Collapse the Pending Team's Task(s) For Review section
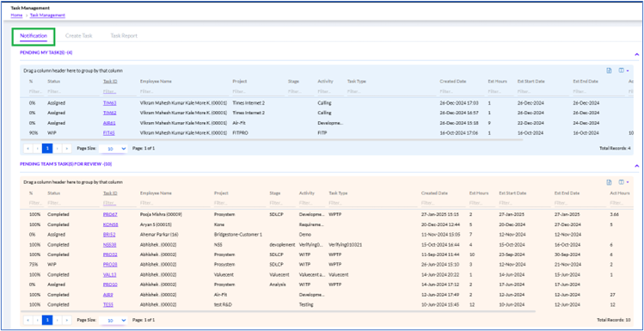This screenshot has height=331, width=644. (636, 165)
